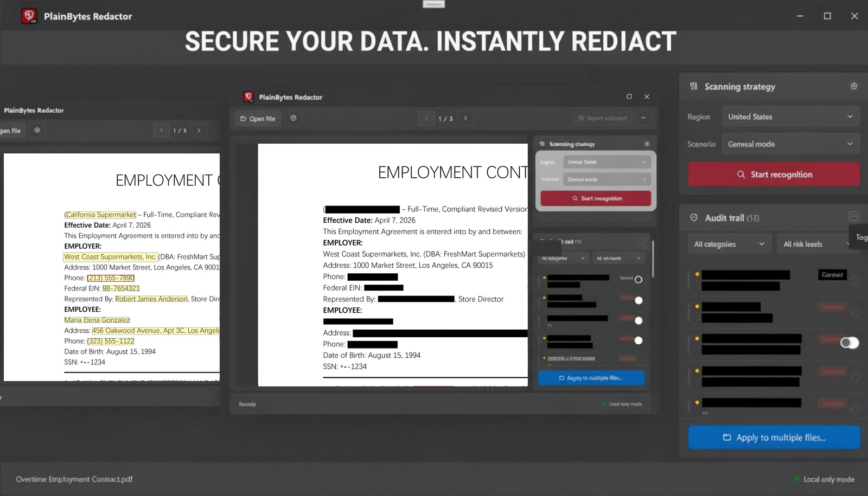Click the PlainBytes Redactor app icon in titlebar

click(30, 16)
